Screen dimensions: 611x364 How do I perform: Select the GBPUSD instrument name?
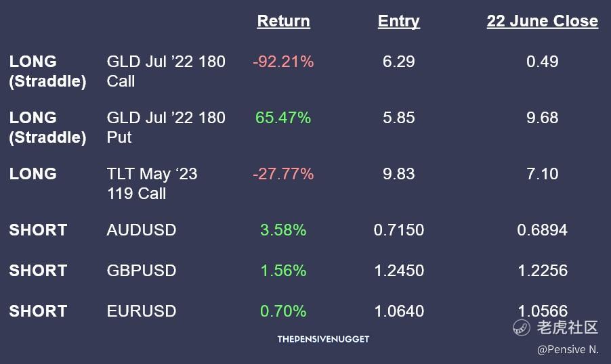pos(142,271)
